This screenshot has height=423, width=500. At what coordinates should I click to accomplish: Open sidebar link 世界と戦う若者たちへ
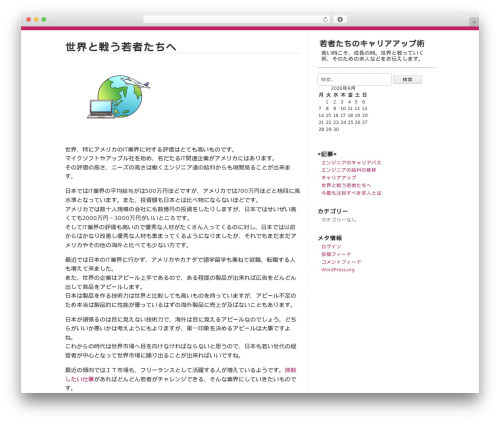point(346,185)
